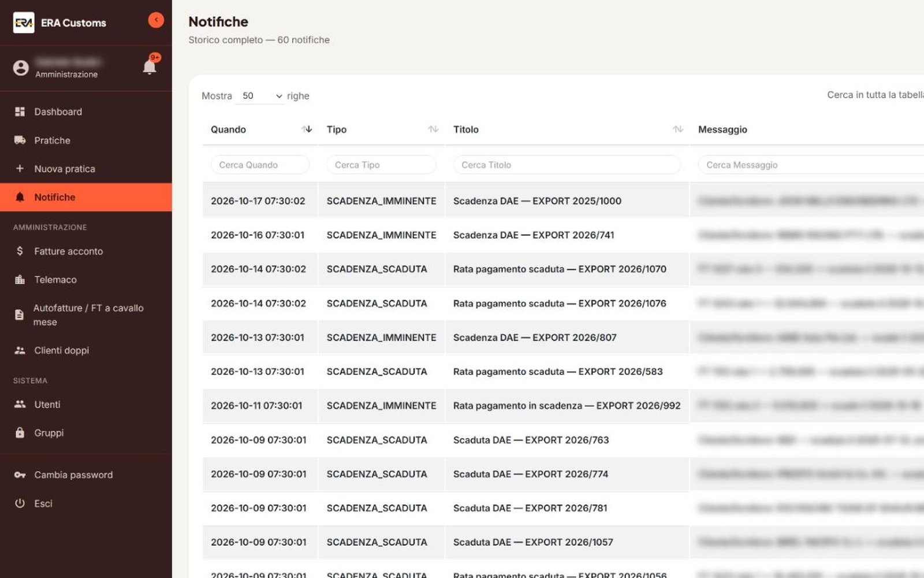The height and width of the screenshot is (578, 924).
Task: Sort by Tipo column arrows
Action: coord(433,129)
